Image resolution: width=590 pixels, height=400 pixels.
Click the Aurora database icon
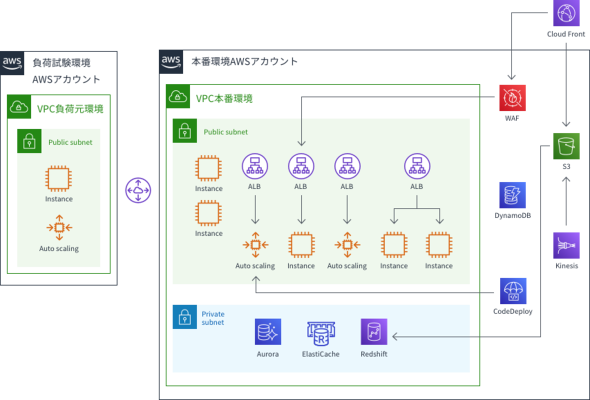(x=268, y=332)
